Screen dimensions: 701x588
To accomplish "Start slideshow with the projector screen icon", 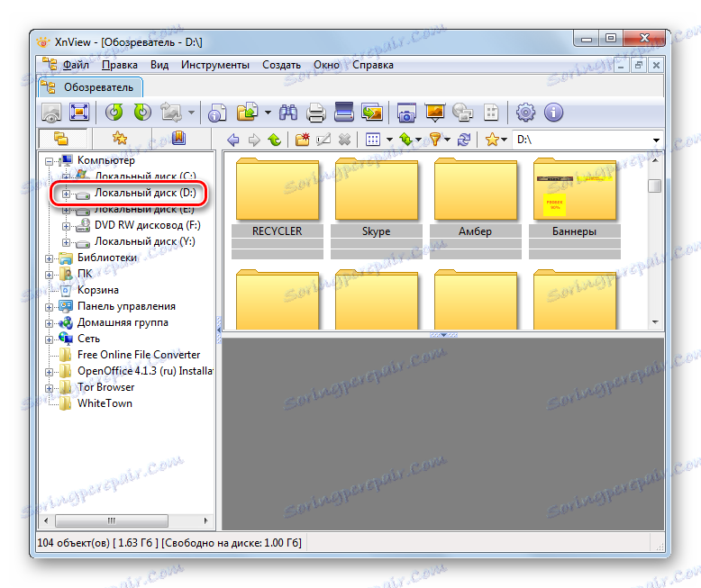I will tap(435, 113).
